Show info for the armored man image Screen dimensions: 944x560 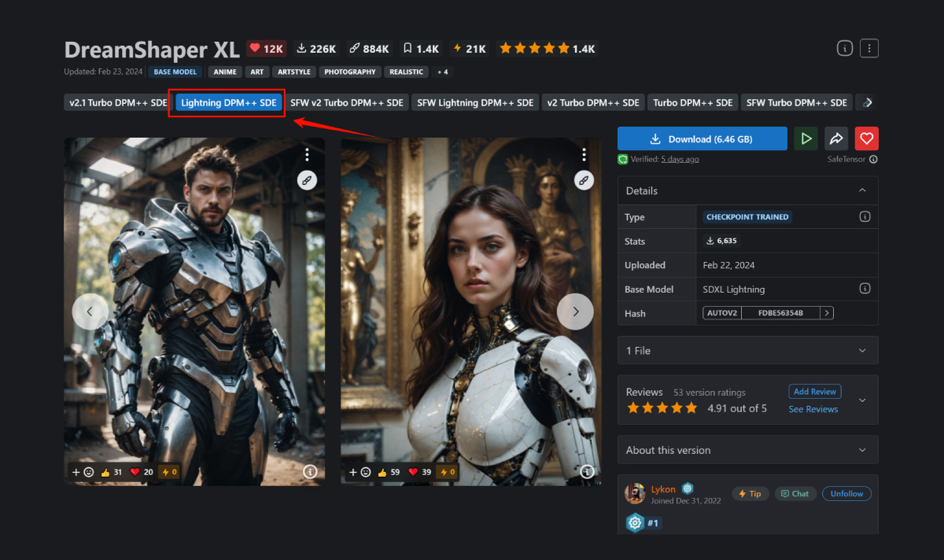pyautogui.click(x=310, y=472)
